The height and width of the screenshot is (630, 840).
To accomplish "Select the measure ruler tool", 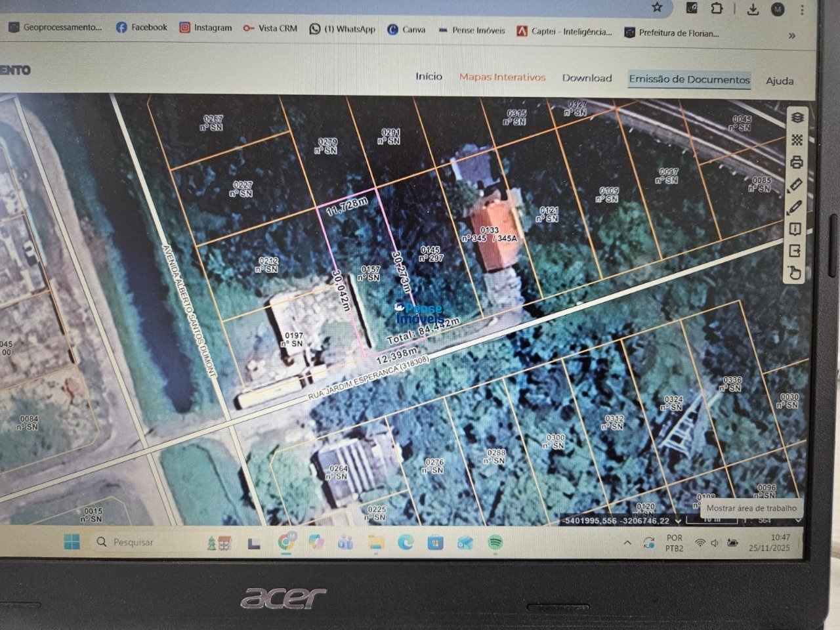I will 796,184.
